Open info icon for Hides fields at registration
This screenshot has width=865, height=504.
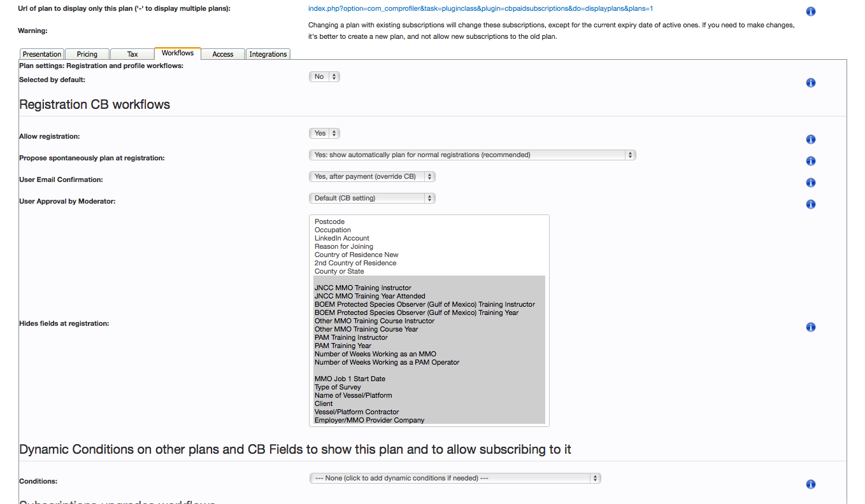pos(811,327)
